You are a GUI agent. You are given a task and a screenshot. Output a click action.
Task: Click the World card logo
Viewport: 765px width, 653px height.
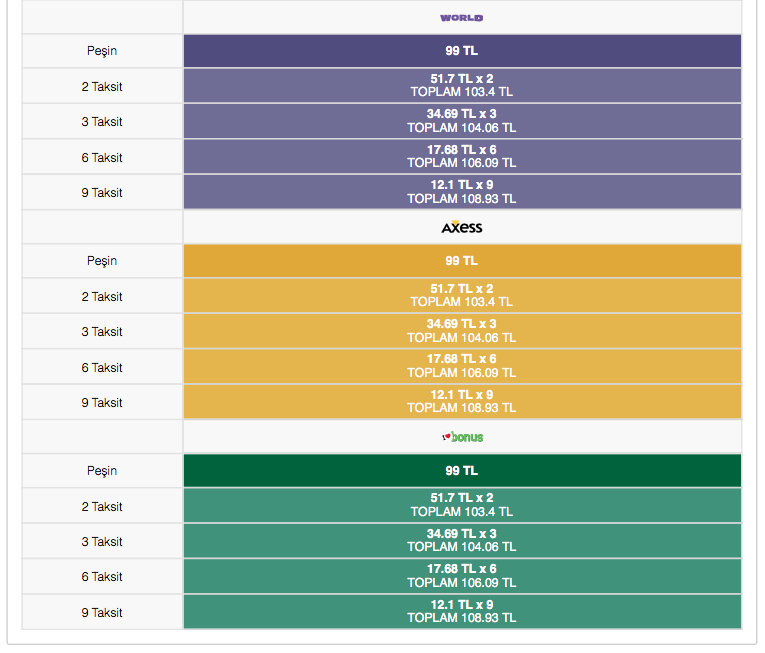tap(462, 18)
